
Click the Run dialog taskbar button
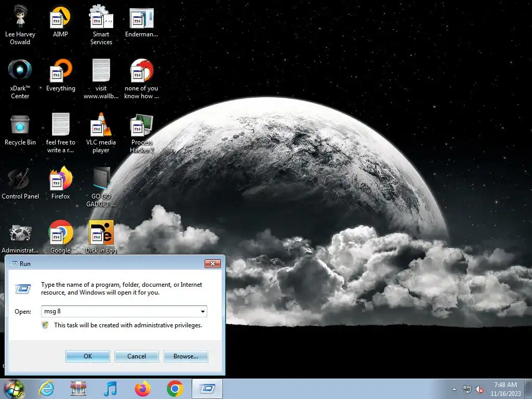207,389
